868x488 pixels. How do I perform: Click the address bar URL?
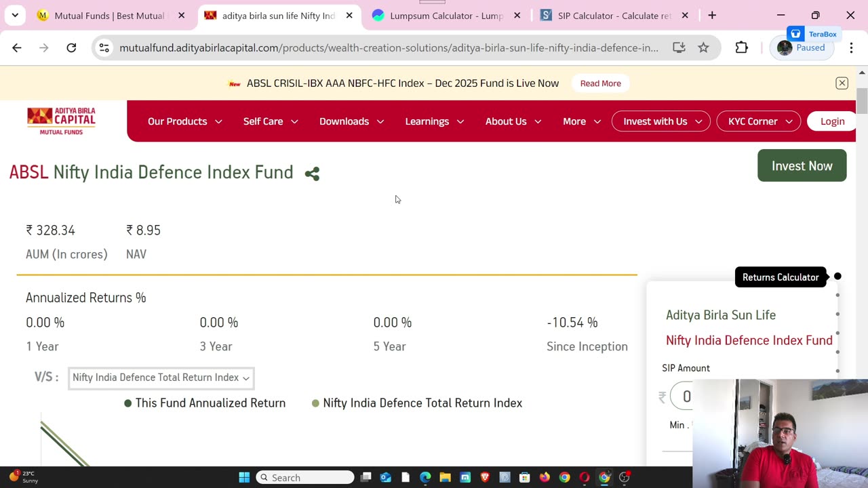tap(389, 47)
